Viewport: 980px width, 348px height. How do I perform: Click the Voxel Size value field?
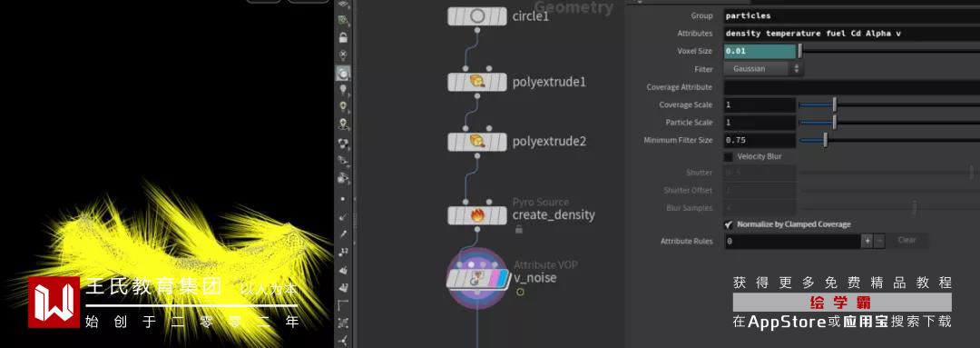760,51
